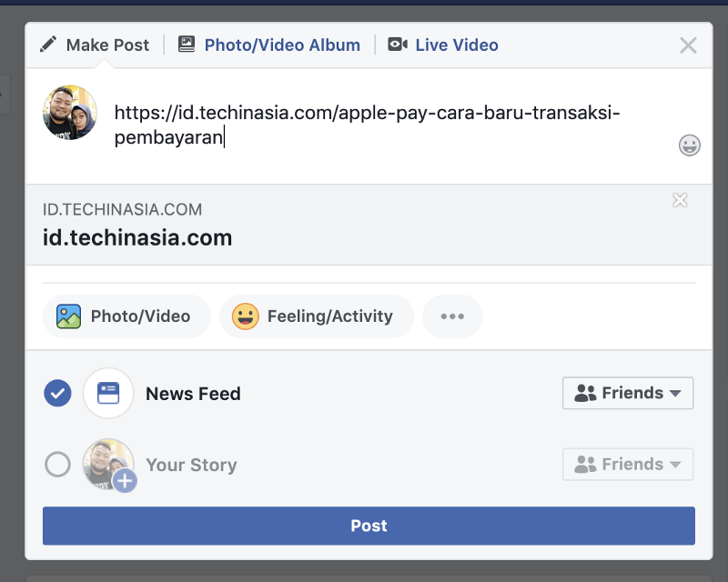Open News Feed Friends audience dropdown

[628, 393]
